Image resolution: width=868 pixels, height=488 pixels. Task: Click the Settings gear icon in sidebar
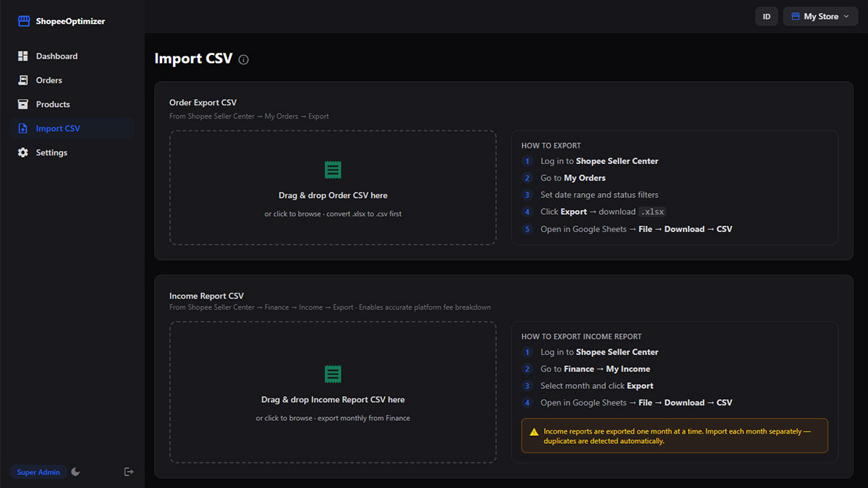point(22,153)
